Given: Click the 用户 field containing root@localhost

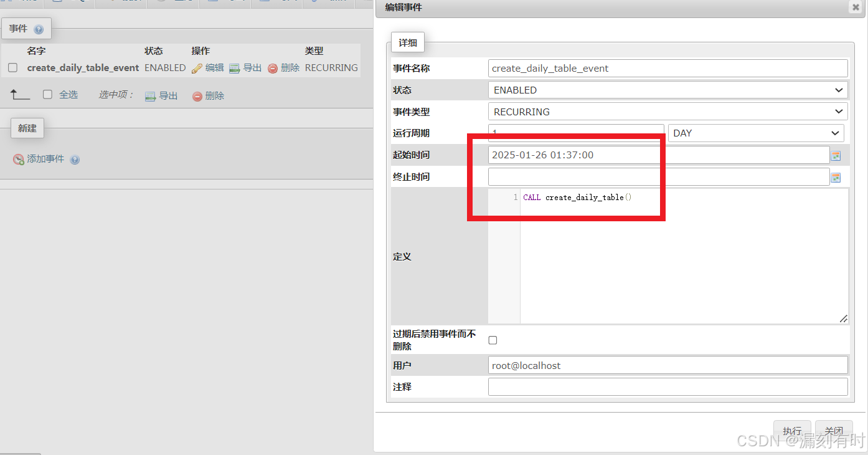Looking at the screenshot, I should (668, 365).
